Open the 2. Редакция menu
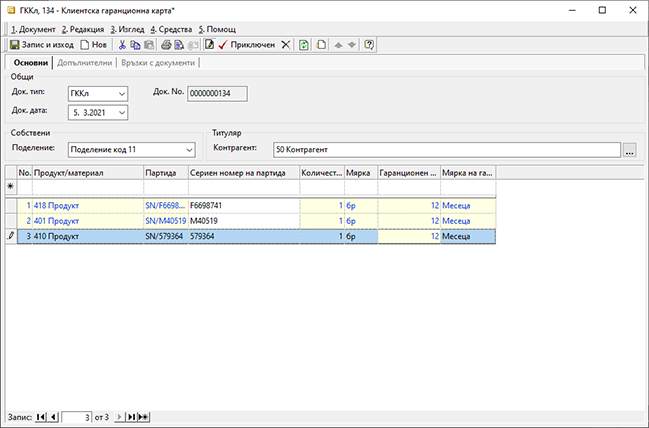Screen dimensions: 649x428 (x=83, y=29)
